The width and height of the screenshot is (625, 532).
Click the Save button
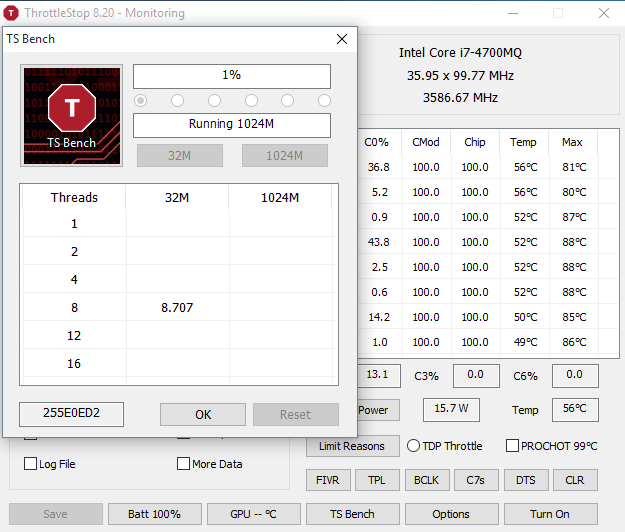coord(56,514)
